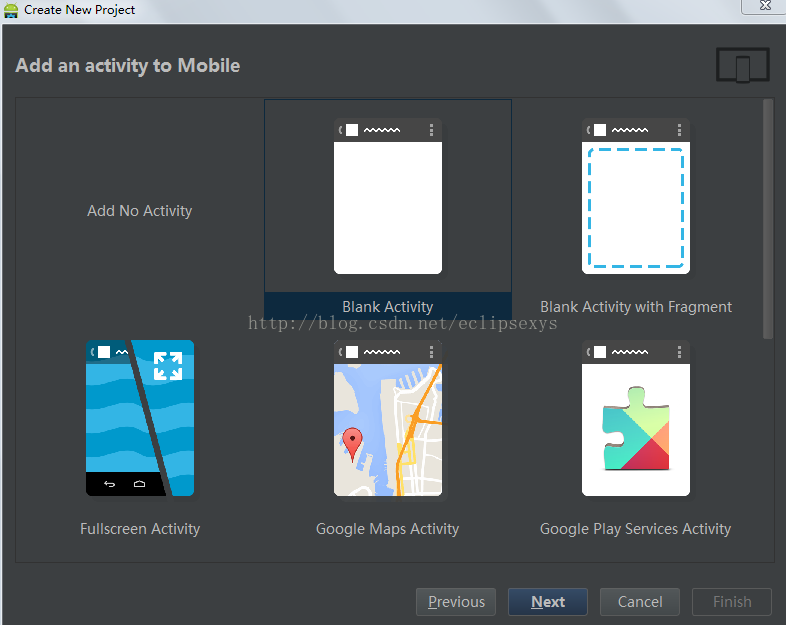Choose the Blank Activity thumbnail
Image resolution: width=786 pixels, height=625 pixels.
388,196
